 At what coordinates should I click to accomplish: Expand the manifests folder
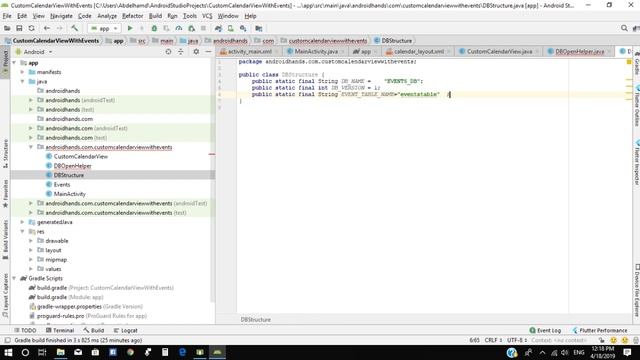click(x=23, y=72)
